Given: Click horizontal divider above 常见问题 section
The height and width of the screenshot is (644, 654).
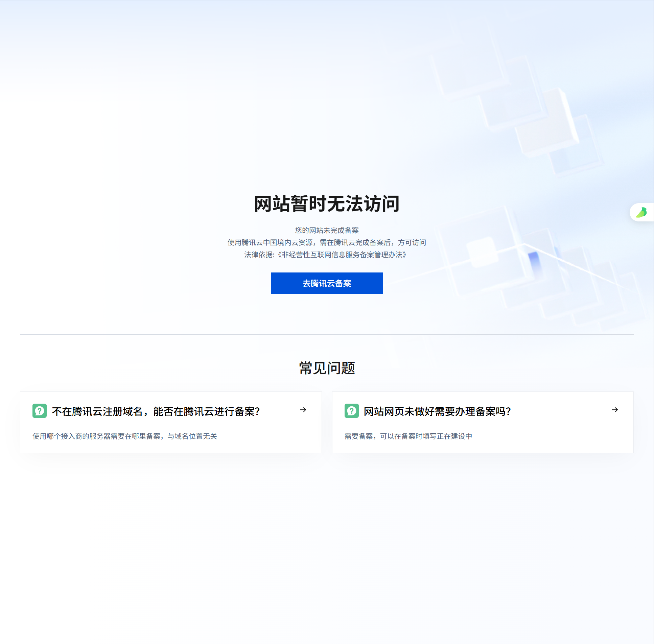Looking at the screenshot, I should 327,335.
